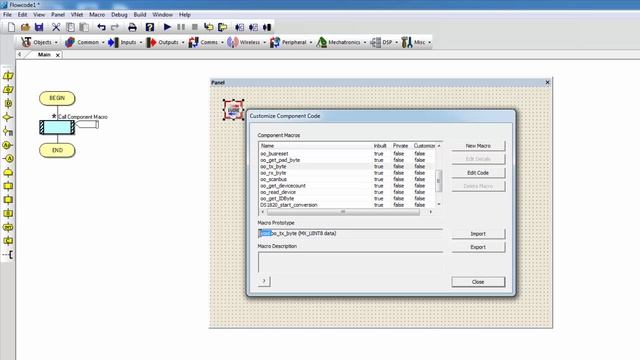This screenshot has height=360, width=640.
Task: Save the current Flowcode project
Action: 39,27
